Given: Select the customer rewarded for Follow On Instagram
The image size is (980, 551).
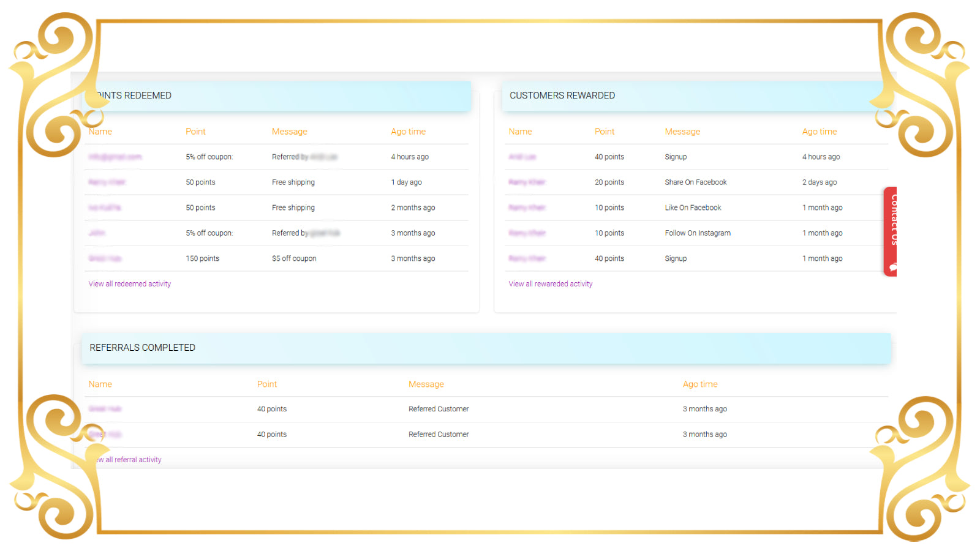Looking at the screenshot, I should pos(527,233).
